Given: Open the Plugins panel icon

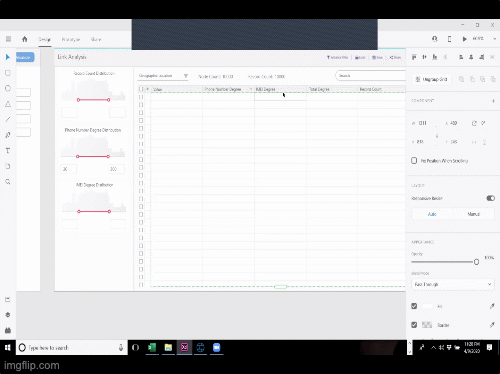Looking at the screenshot, I should pyautogui.click(x=8, y=330).
